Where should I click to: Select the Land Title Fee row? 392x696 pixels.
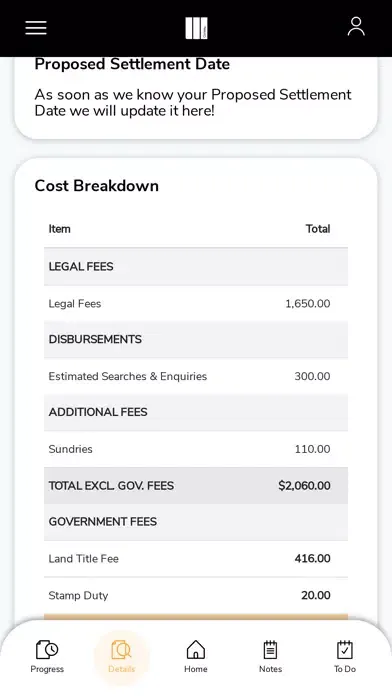196,558
